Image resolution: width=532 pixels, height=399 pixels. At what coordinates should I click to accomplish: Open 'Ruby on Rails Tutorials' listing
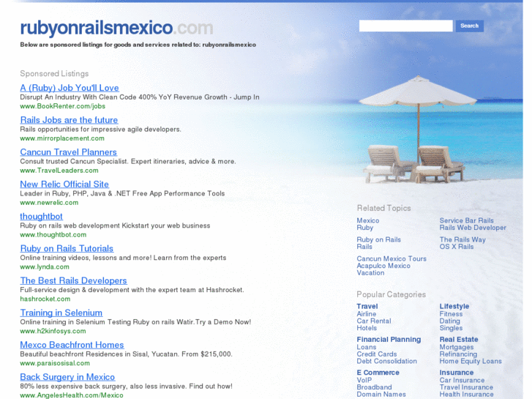tap(67, 249)
